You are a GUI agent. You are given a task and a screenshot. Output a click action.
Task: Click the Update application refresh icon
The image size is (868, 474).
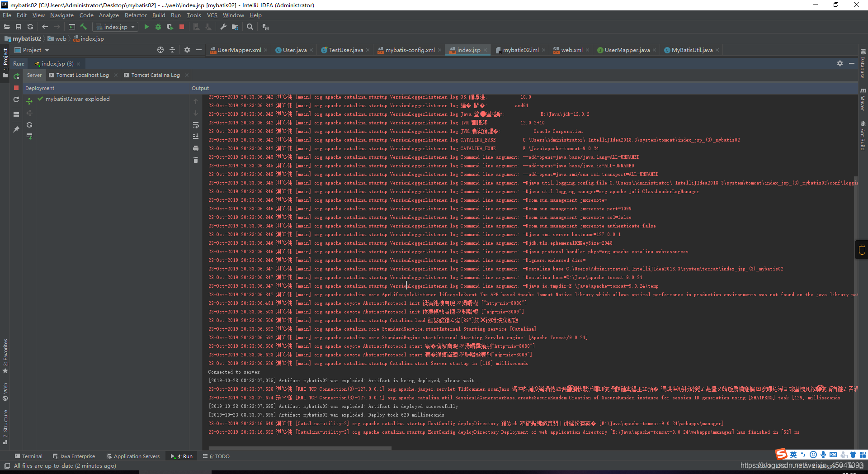(16, 100)
